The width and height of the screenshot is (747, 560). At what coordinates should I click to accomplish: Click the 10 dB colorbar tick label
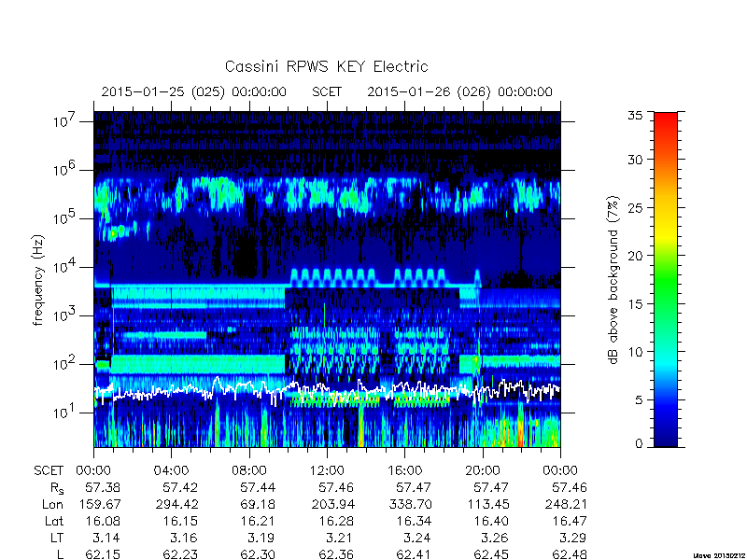point(635,352)
